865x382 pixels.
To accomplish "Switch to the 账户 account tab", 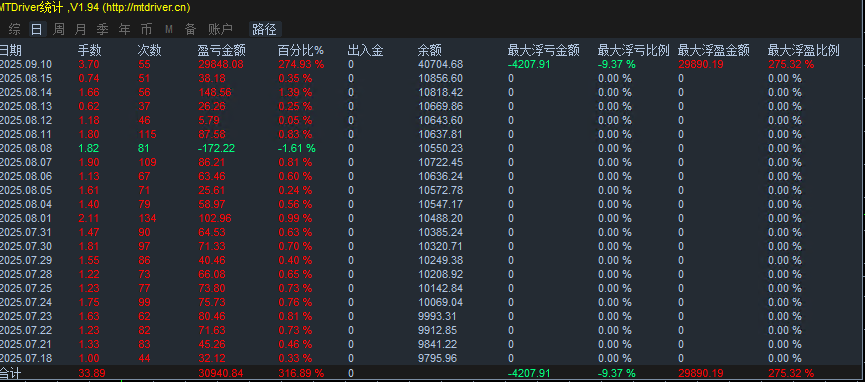I will click(220, 29).
